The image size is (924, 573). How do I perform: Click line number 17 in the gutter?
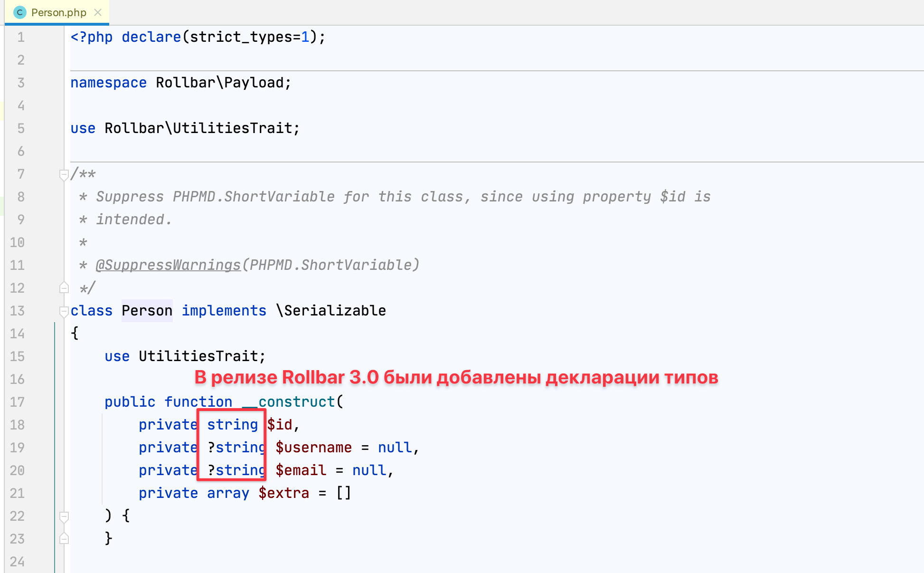coord(17,402)
